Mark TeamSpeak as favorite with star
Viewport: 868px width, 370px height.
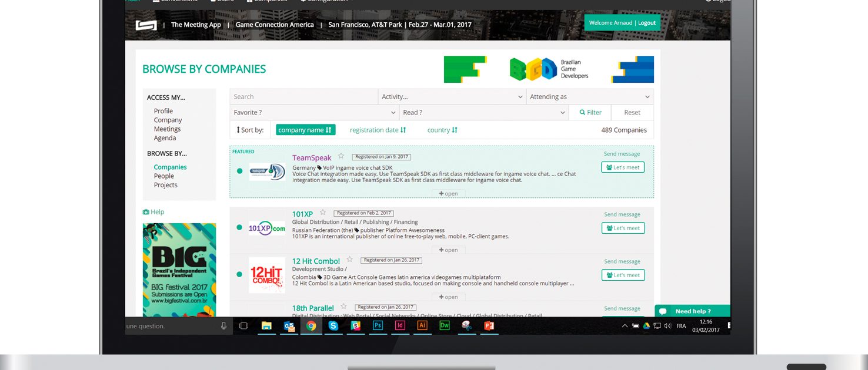click(x=341, y=156)
